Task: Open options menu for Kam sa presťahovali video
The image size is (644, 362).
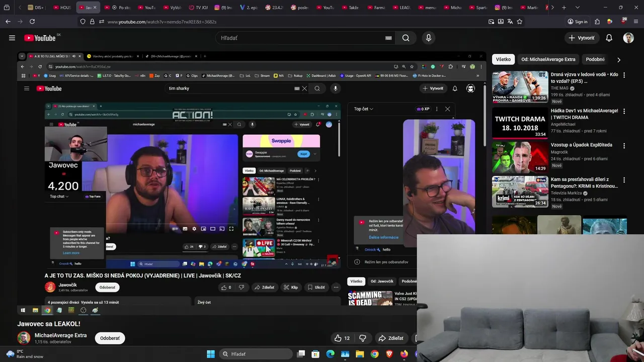Action: click(x=624, y=180)
